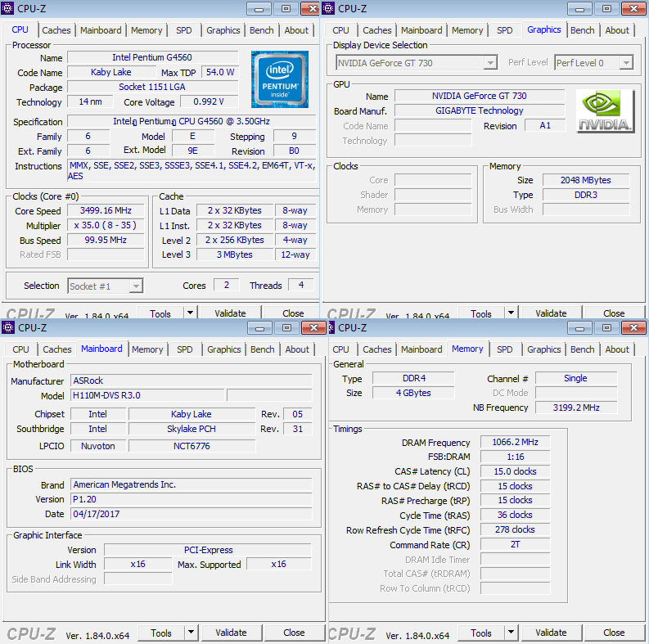Click the Intel Pentium inside logo
This screenshot has width=649, height=644.
click(280, 79)
